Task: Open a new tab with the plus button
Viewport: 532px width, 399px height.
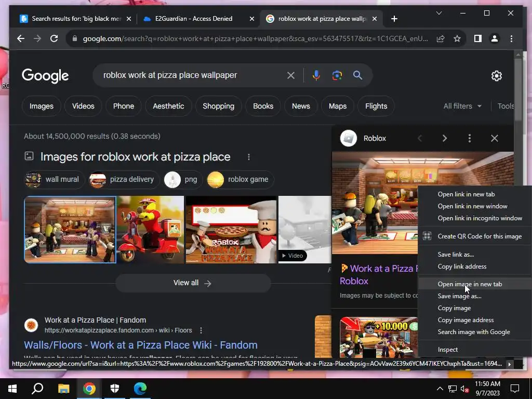Action: (394, 19)
